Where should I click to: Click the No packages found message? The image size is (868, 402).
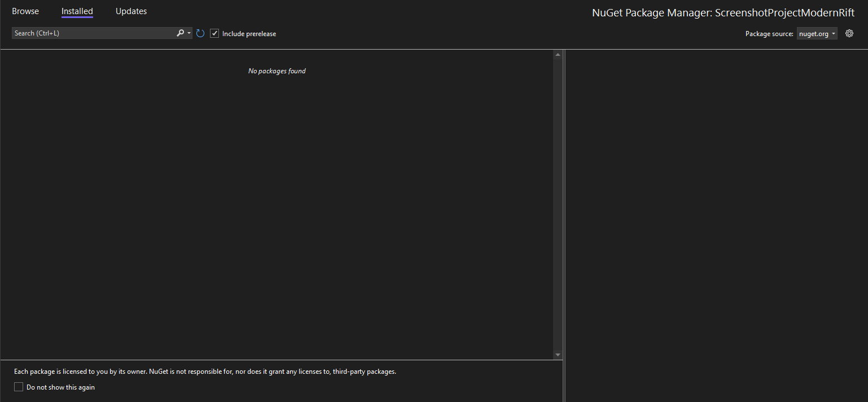(277, 71)
